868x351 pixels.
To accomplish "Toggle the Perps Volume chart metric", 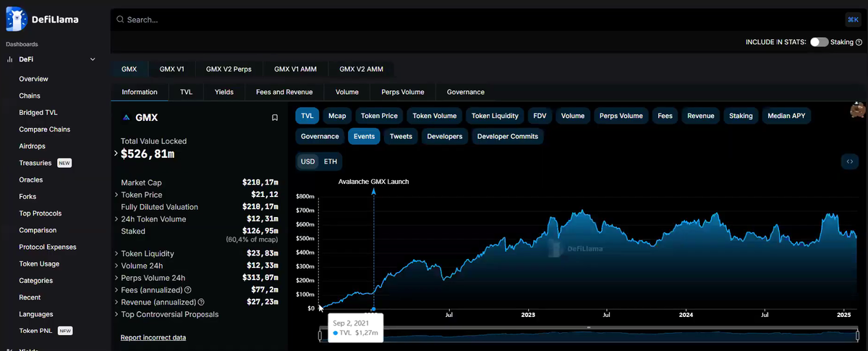I will 621,116.
